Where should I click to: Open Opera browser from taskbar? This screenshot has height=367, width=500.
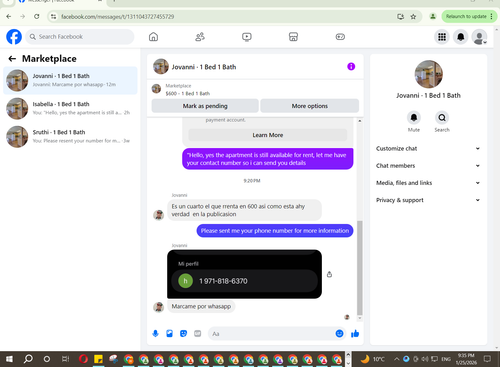click(83, 359)
